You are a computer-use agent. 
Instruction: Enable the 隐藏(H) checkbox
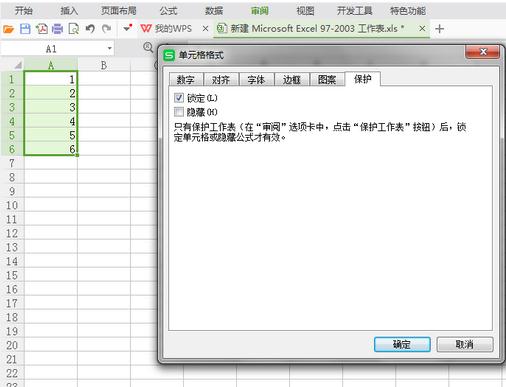pos(179,112)
